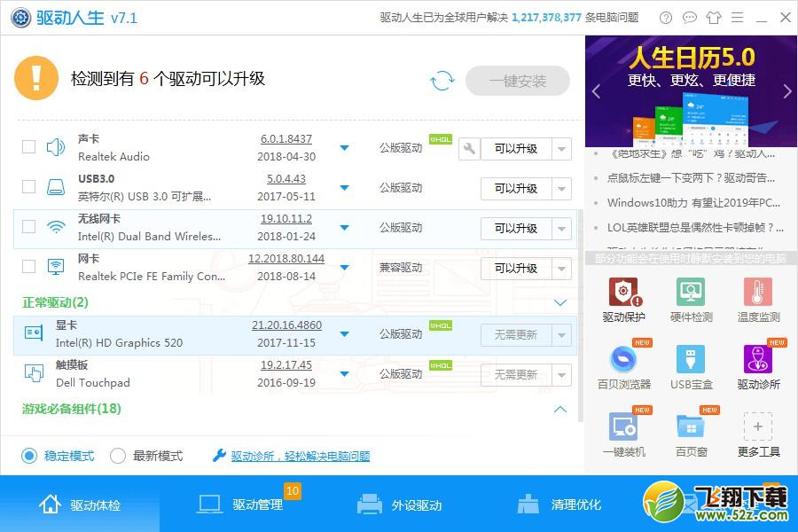Collapse the 正常驱动(2) section

(x=559, y=302)
